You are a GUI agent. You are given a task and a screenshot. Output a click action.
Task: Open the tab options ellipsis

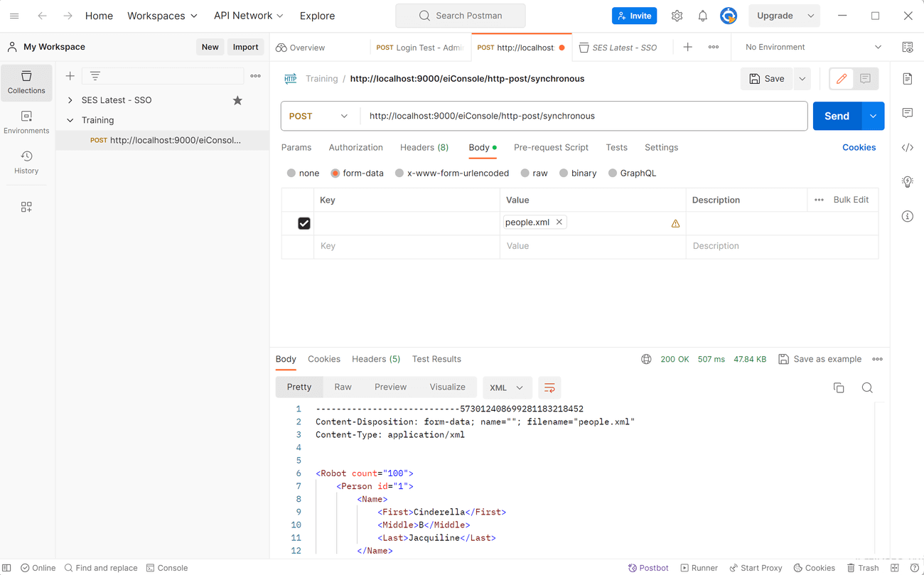[713, 47]
